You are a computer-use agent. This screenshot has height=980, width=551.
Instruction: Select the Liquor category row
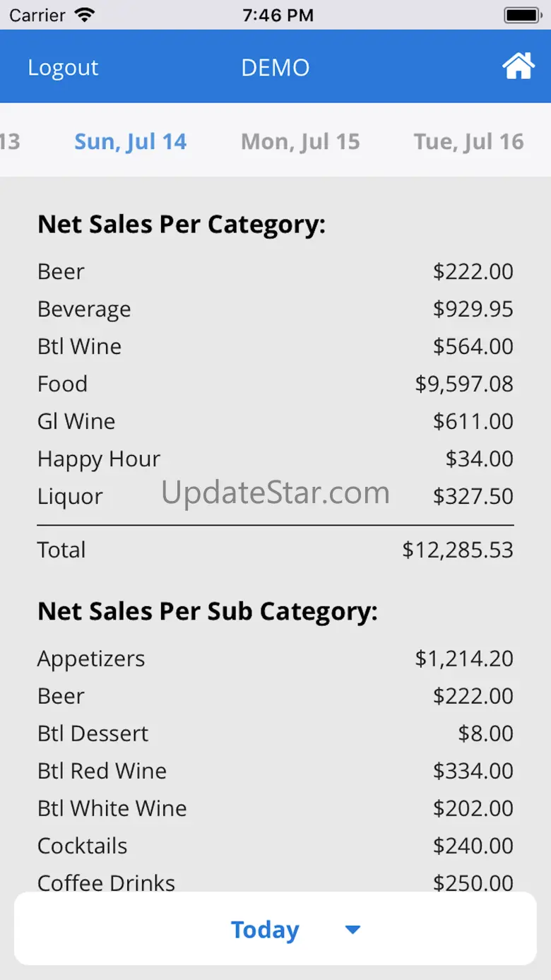click(x=71, y=496)
